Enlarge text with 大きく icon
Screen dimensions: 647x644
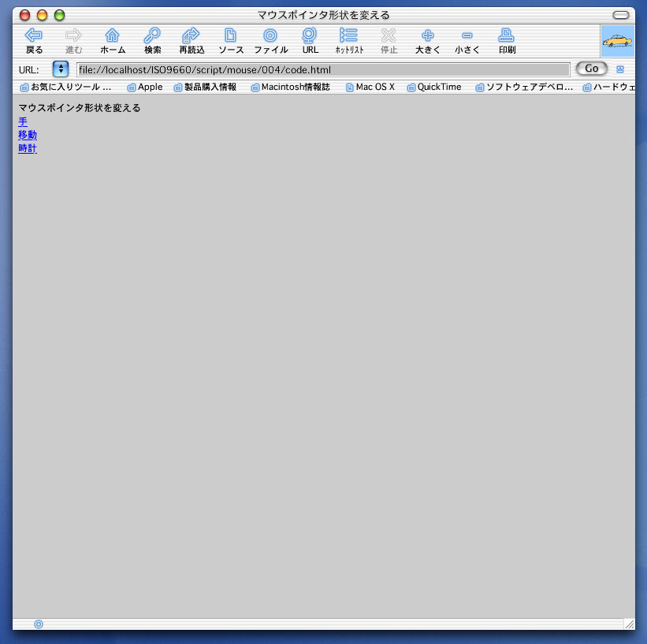[x=428, y=35]
